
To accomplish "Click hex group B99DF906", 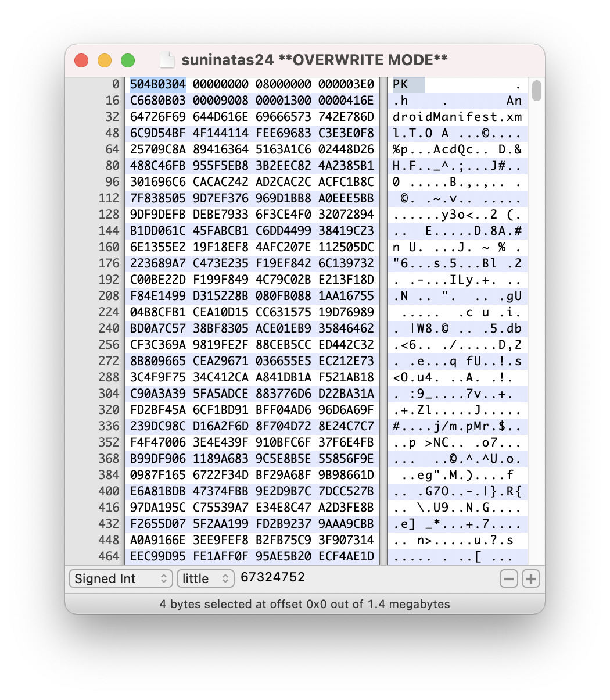I will coord(158,459).
